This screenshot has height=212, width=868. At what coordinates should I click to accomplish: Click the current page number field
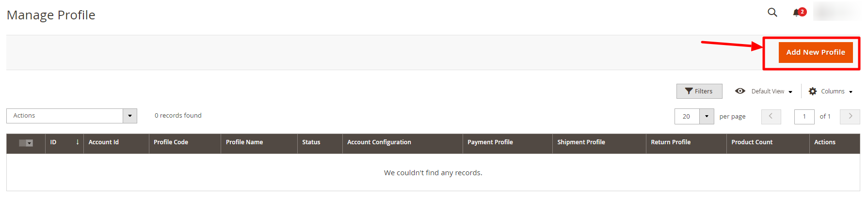(804, 117)
